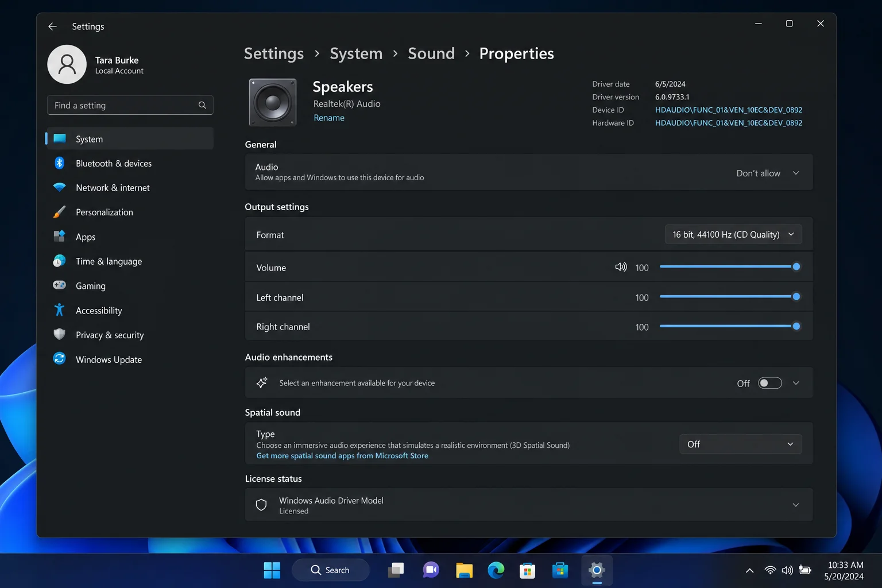Image resolution: width=882 pixels, height=588 pixels.
Task: Click the System breadcrumb
Action: (x=356, y=53)
